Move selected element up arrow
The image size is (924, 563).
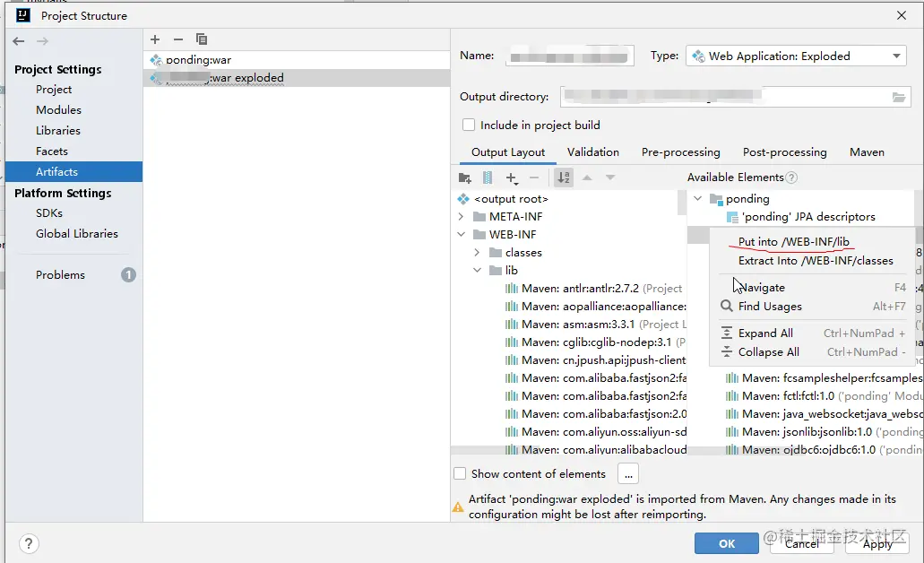coord(587,178)
